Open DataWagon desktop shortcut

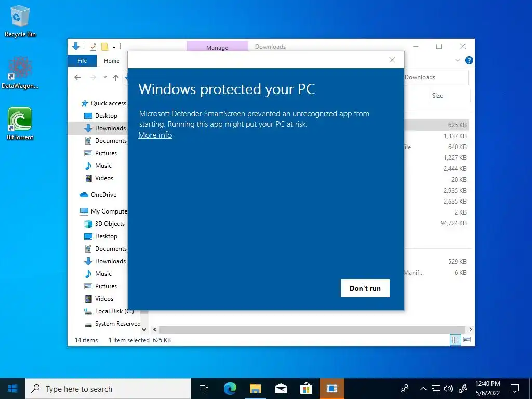[20, 73]
